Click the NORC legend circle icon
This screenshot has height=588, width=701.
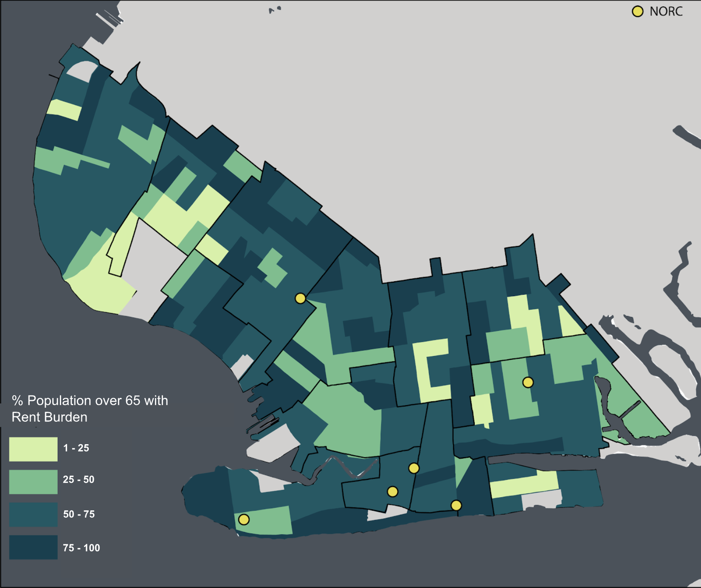pos(637,11)
